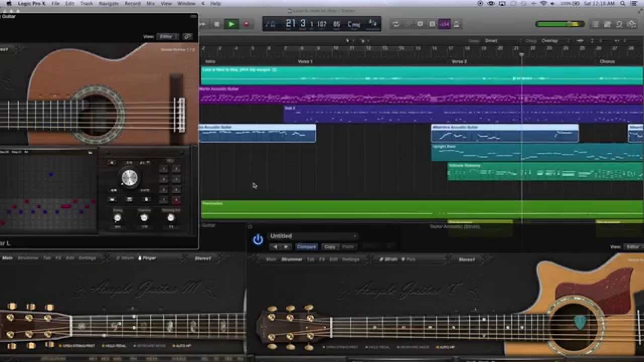
Task: Open Stereo1 output selector in Ample Guitar T
Action: [467, 259]
